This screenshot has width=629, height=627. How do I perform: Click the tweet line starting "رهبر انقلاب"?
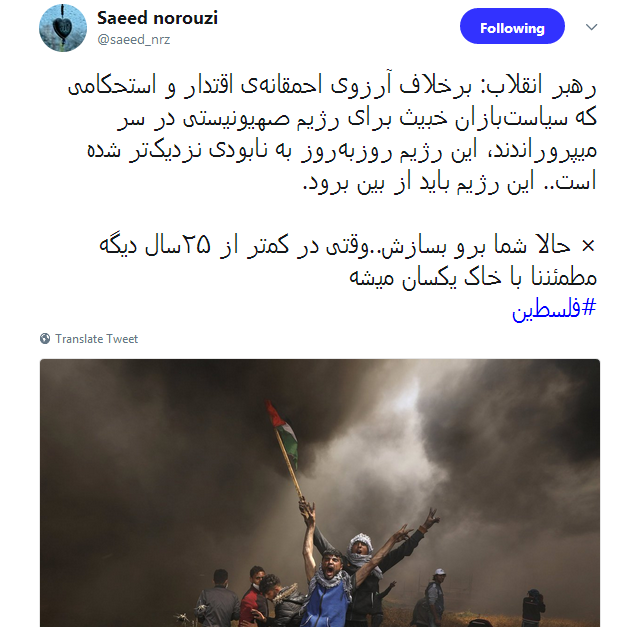tap(332, 85)
